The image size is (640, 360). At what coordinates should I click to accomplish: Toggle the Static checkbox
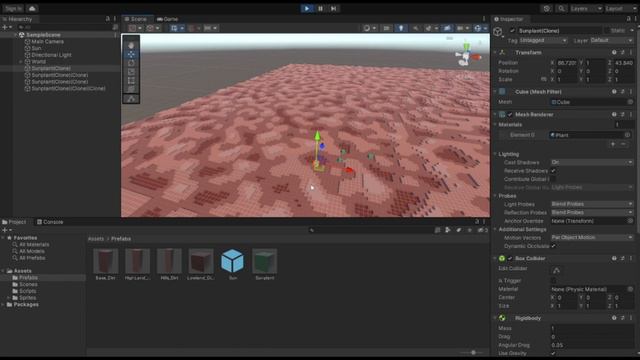pyautogui.click(x=606, y=31)
